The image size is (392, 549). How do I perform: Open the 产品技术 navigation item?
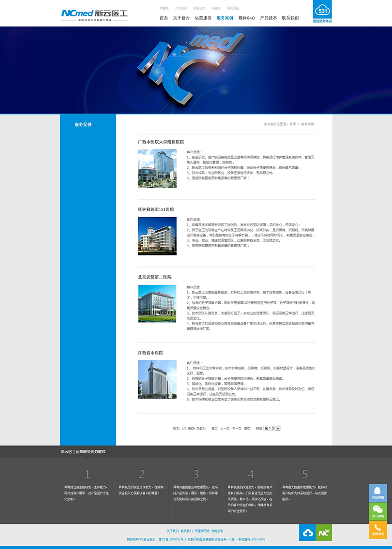coord(269,18)
